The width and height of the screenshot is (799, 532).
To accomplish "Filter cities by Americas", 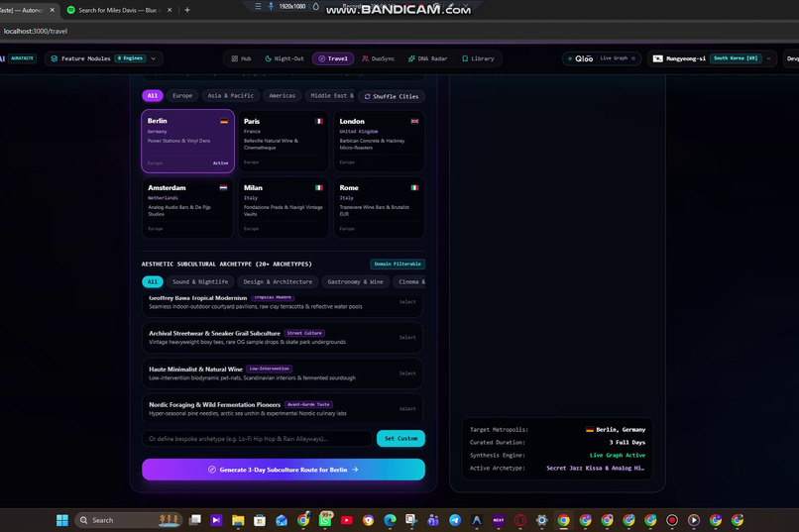I will click(x=283, y=96).
